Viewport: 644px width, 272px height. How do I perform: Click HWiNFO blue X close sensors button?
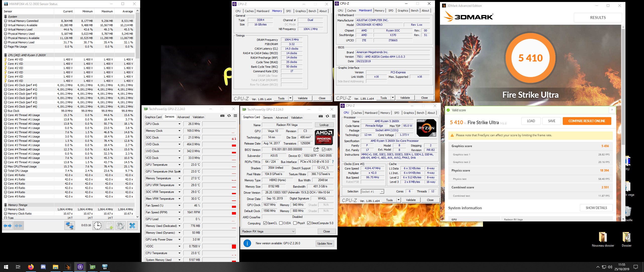click(132, 225)
